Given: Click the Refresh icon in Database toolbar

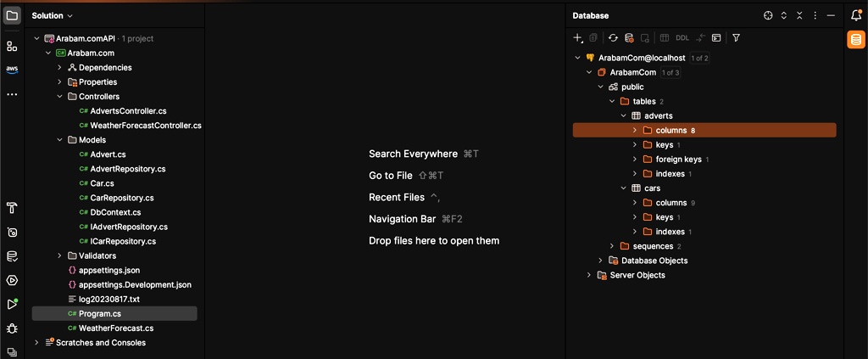Looking at the screenshot, I should 613,37.
